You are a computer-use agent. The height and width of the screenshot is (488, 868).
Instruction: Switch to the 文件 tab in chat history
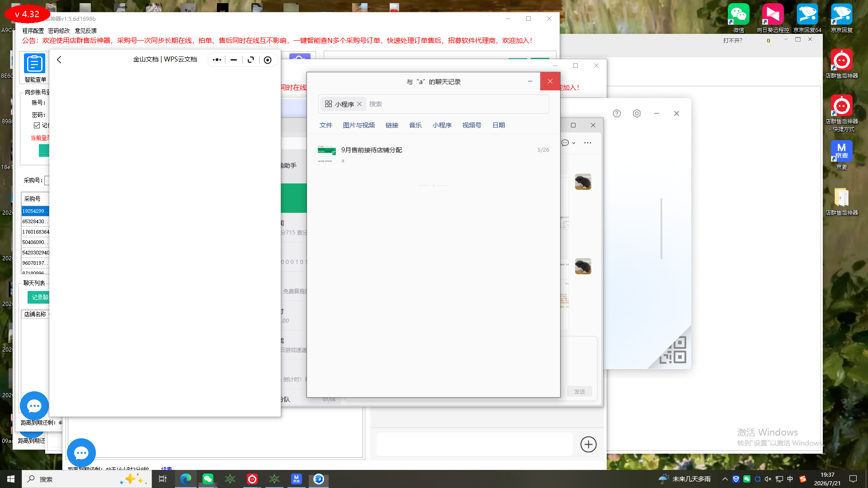coord(326,125)
